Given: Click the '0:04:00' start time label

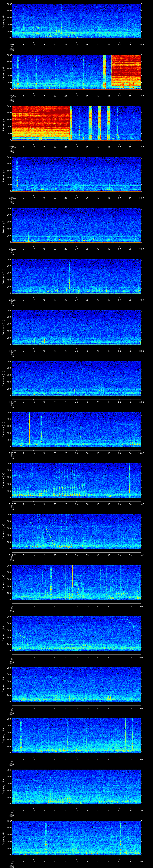Looking at the screenshot, I should (x=12, y=198).
